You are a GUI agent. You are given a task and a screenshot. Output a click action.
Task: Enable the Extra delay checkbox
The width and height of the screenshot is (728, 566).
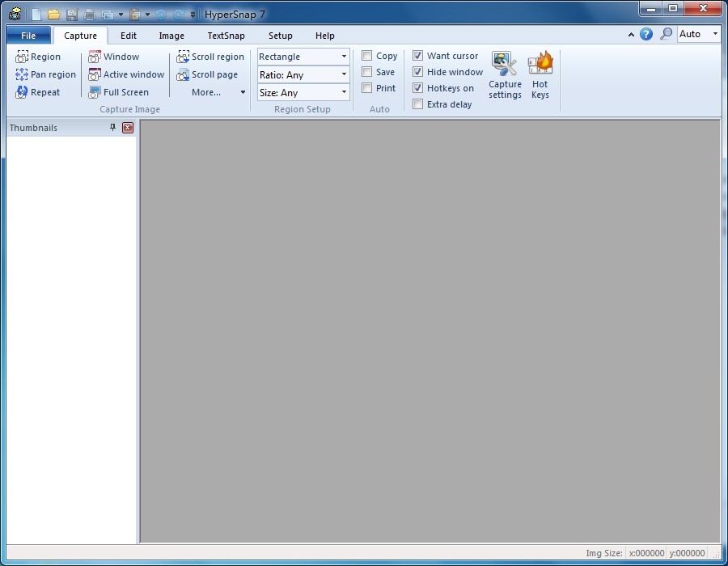point(417,104)
